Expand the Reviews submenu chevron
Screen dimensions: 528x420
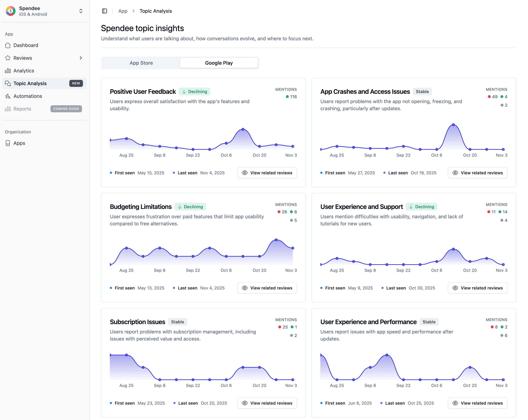click(x=81, y=58)
